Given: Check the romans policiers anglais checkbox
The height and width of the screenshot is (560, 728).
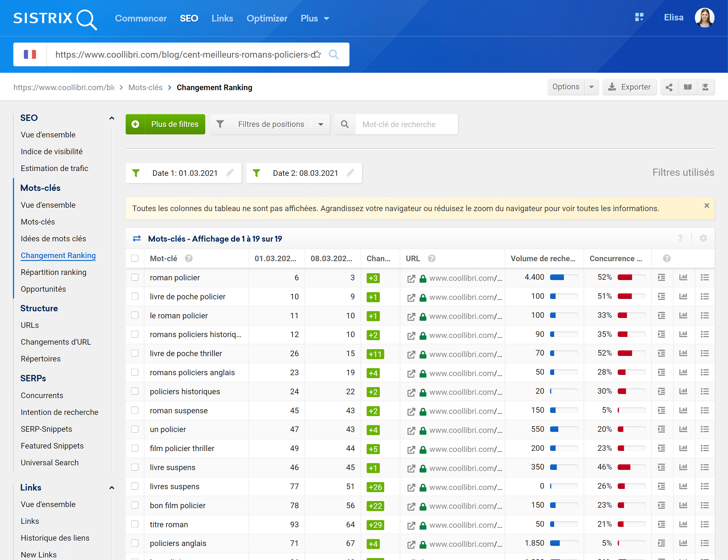Looking at the screenshot, I should pyautogui.click(x=135, y=372).
